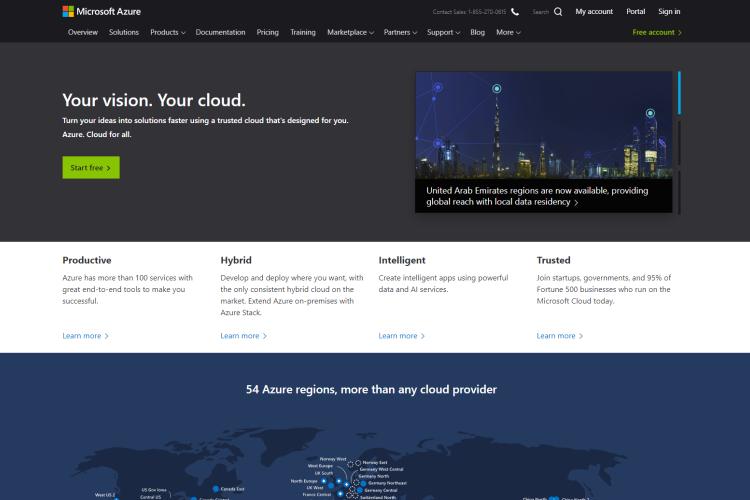Click the Microsoft Azure logo
Screen dimensions: 750x500
pos(101,11)
